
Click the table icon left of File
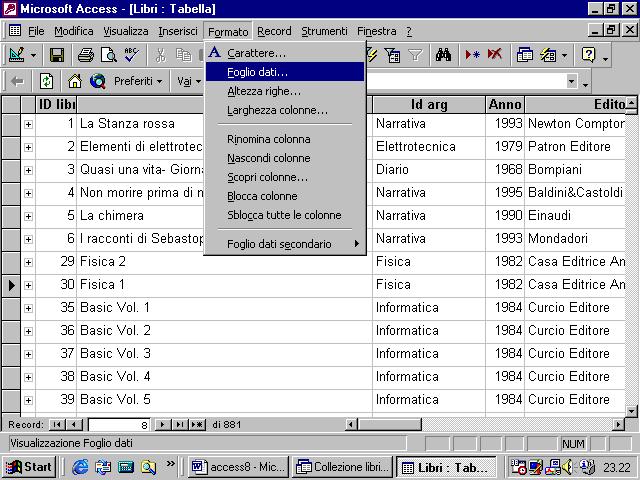click(15, 31)
